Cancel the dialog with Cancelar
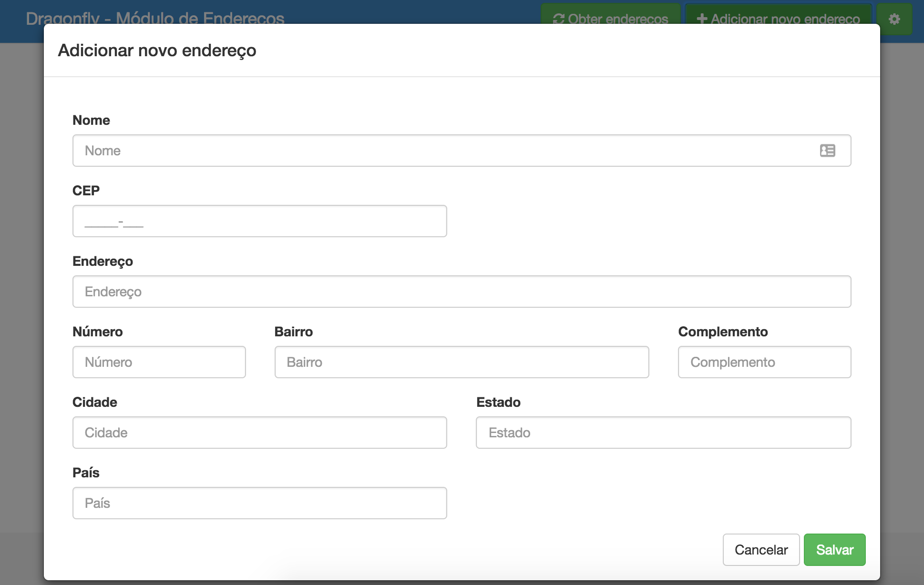Image resolution: width=924 pixels, height=585 pixels. coord(761,550)
